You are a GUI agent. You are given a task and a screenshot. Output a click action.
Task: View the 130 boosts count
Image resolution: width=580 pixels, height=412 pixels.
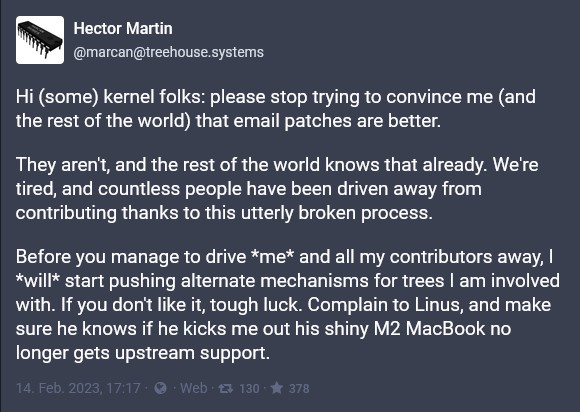click(249, 389)
